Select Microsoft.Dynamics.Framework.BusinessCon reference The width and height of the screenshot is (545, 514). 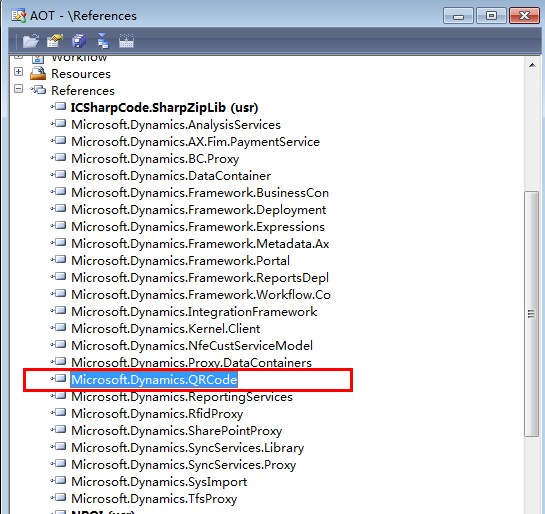[x=200, y=193]
